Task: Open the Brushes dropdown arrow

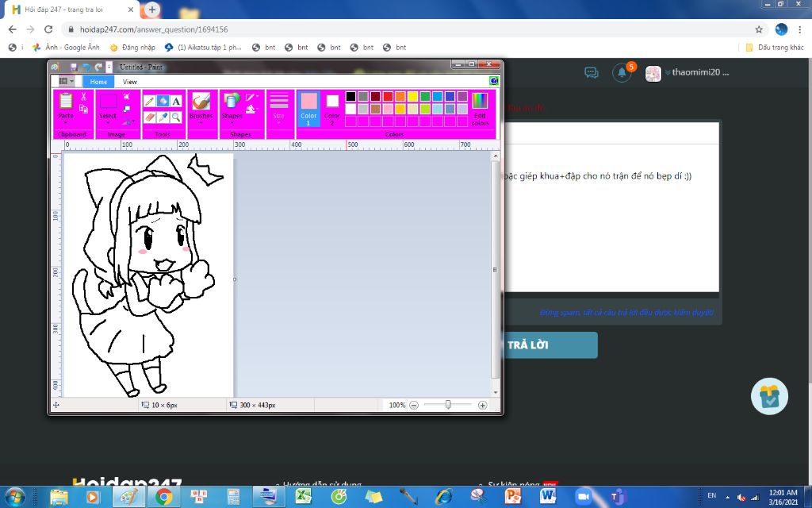Action: click(x=201, y=123)
